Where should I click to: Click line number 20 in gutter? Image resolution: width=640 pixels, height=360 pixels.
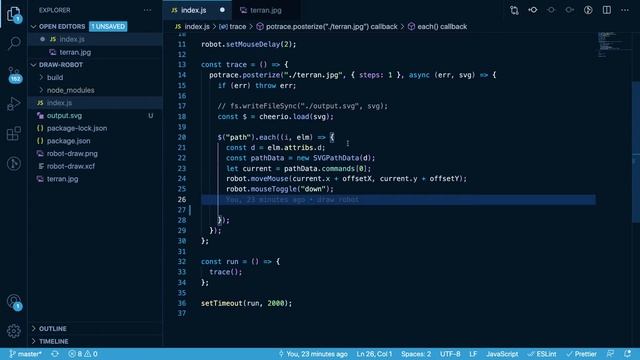coord(182,138)
